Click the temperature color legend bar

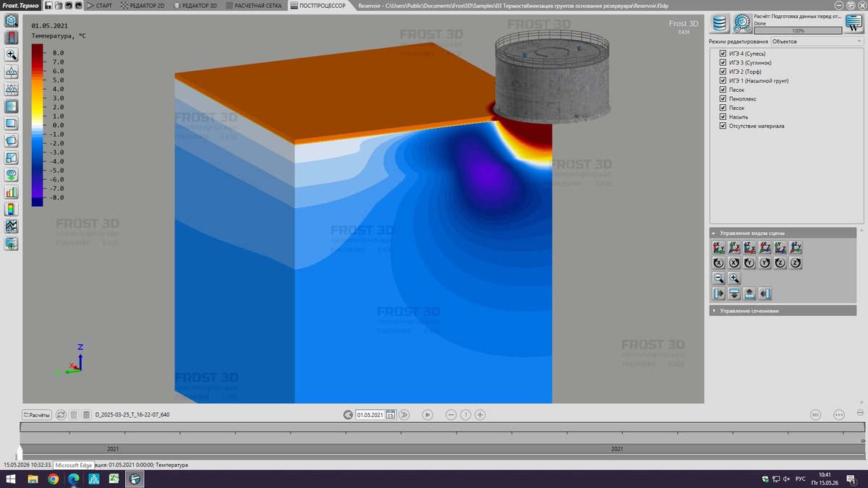point(38,125)
